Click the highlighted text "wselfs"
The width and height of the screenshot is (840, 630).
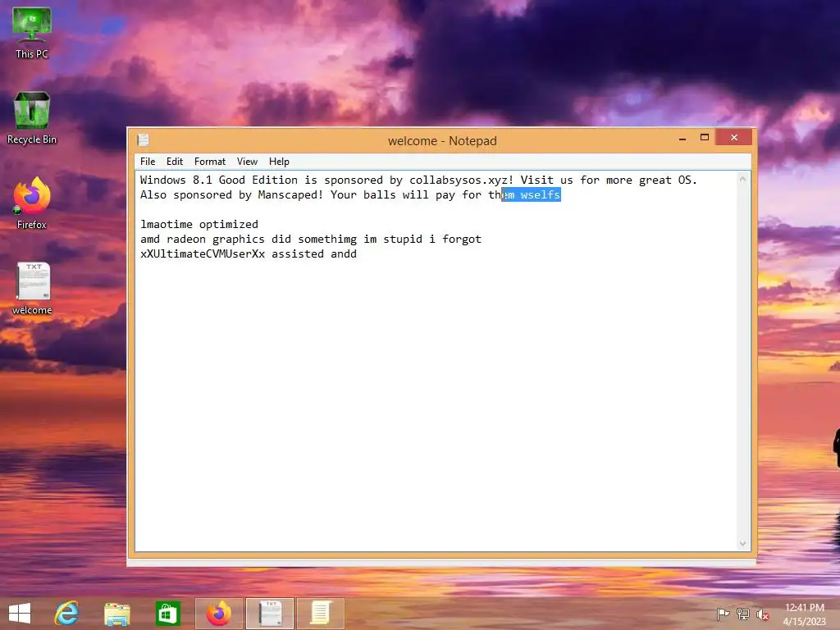coord(541,195)
